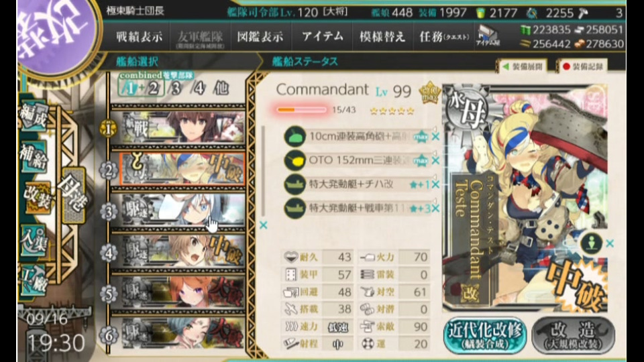This screenshot has width=644, height=362.
Task: Select the 10cm twin high-angle gun equipment icon
Action: click(295, 136)
